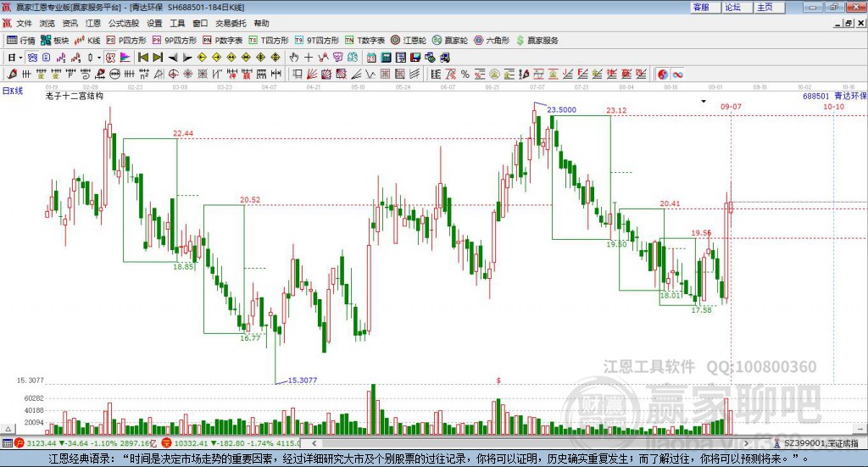Switch to K线 chart view
Image resolution: width=868 pixels, height=467 pixels.
(x=87, y=41)
